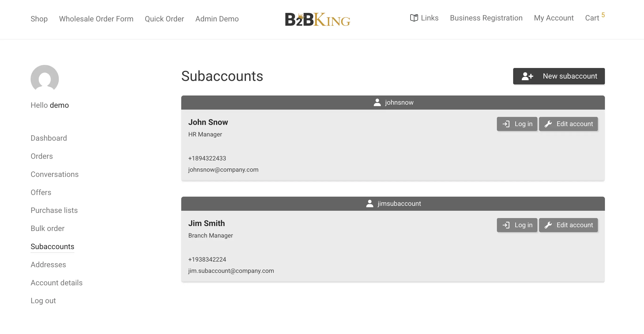Go to Dashboard in the sidebar
The height and width of the screenshot is (334, 644).
click(x=49, y=138)
